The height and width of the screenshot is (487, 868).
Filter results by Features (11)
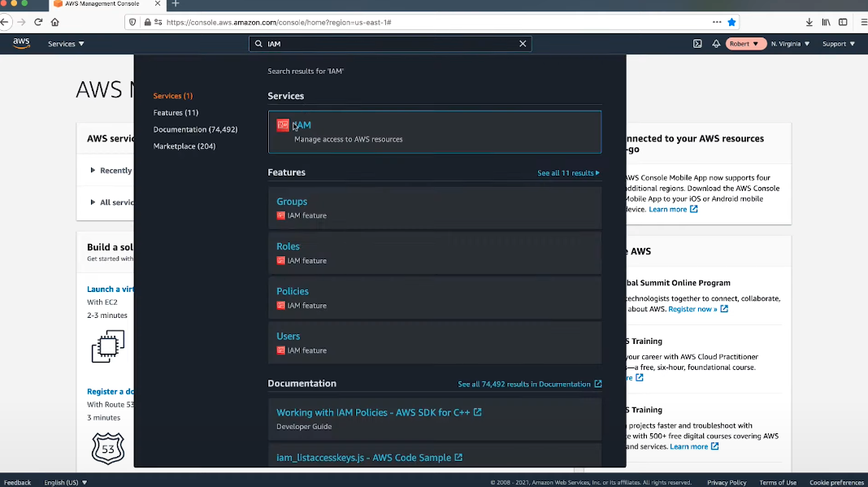tap(176, 113)
